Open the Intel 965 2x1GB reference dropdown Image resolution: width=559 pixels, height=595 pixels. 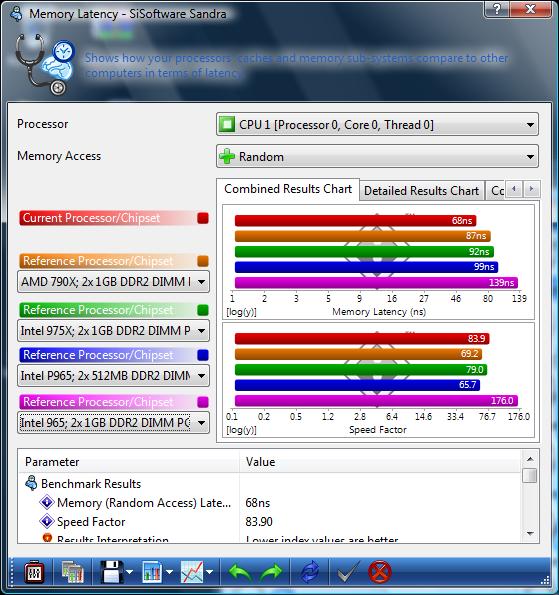(113, 422)
